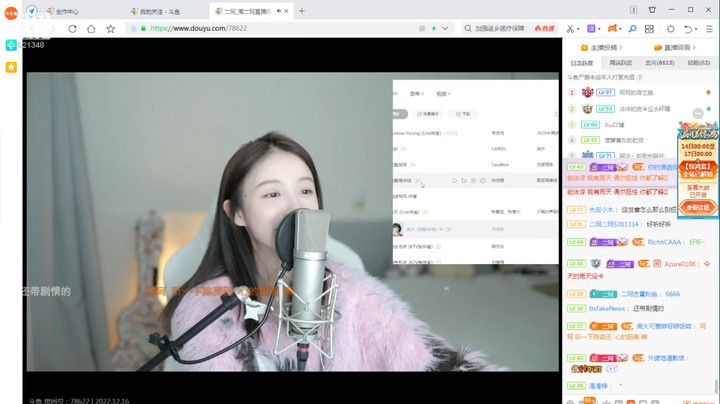Open the four-square apps grid icon
This screenshot has height=404, width=720.
tap(649, 28)
